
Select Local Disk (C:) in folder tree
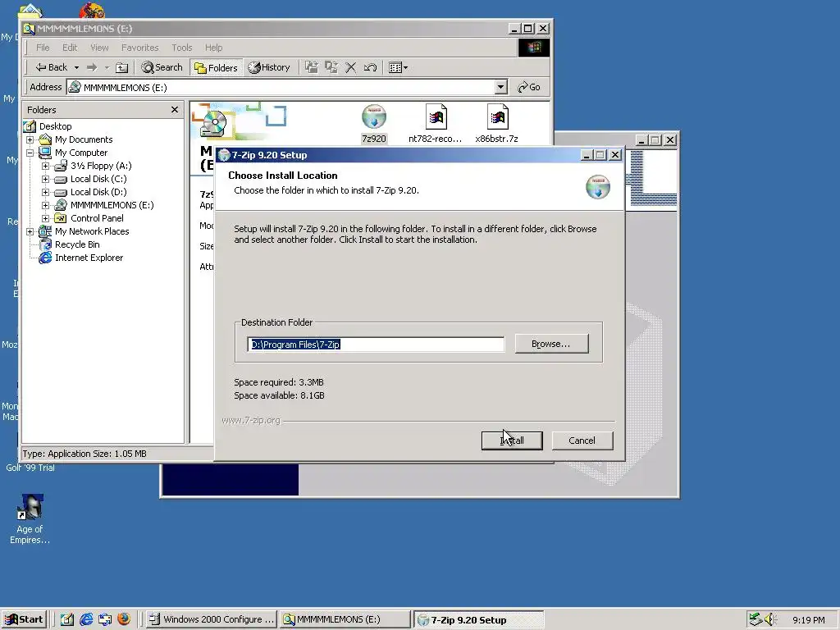click(98, 179)
